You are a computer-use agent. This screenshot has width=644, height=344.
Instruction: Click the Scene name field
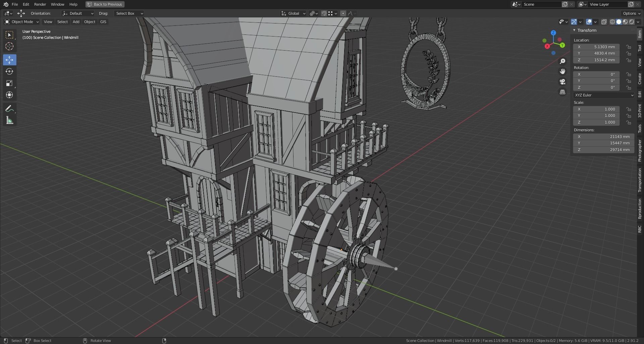[541, 4]
